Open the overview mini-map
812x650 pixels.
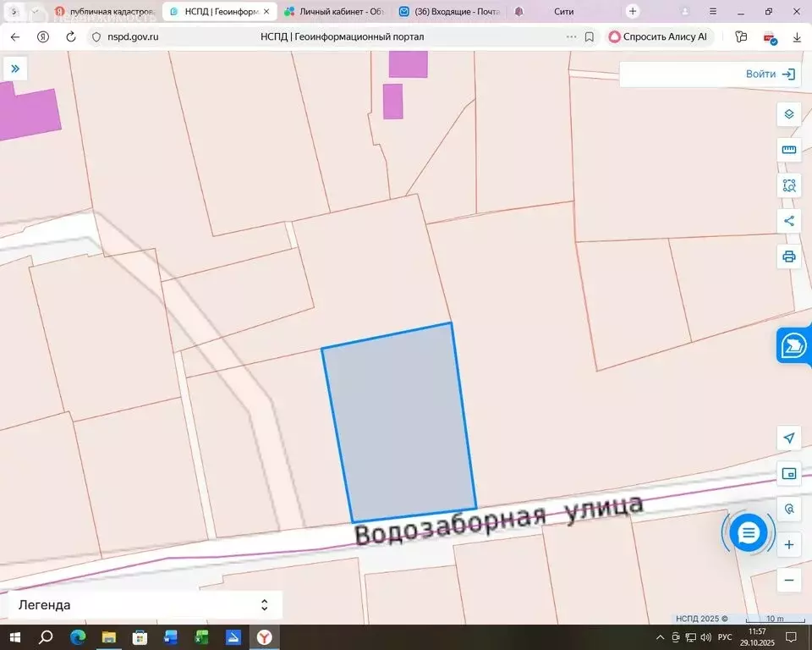click(788, 474)
